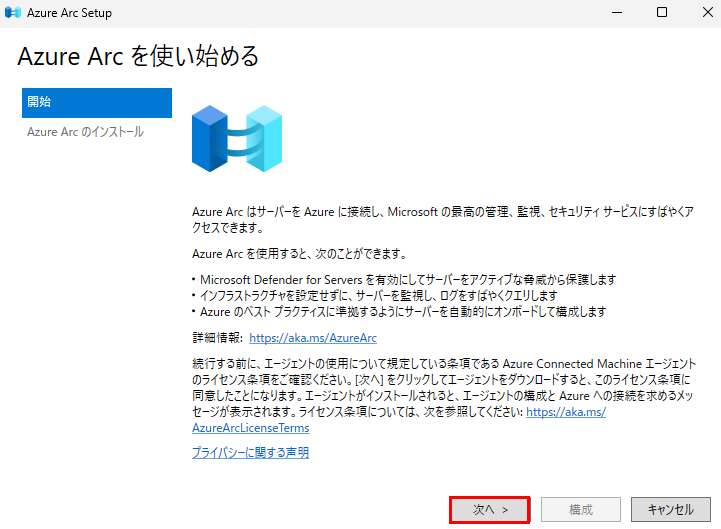Click the Azure Arc Setup window title text
Viewport: 721px width, 529px height.
69,13
